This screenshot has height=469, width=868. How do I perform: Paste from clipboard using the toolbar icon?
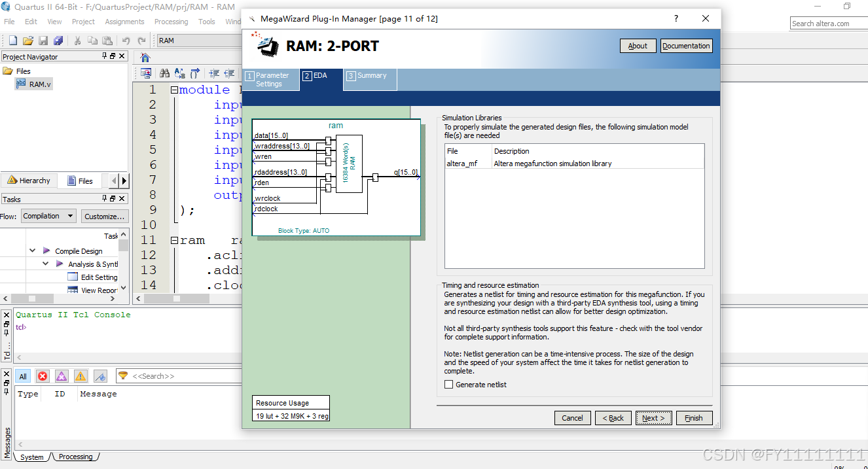pos(107,41)
